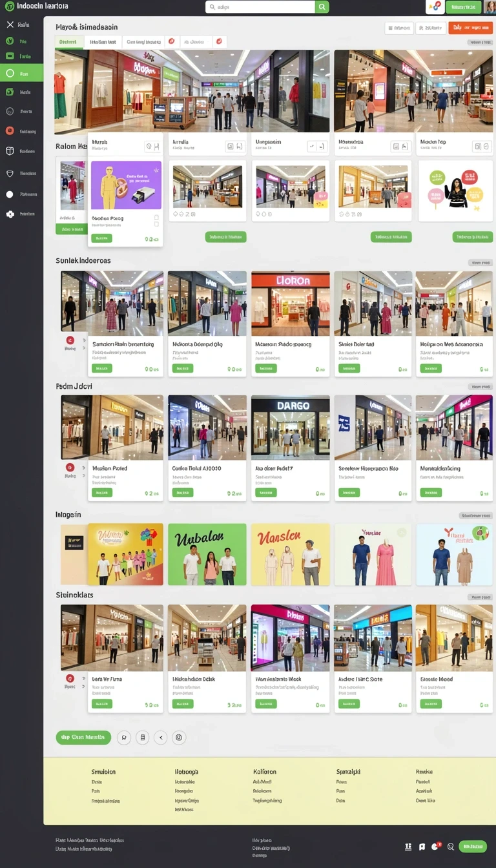The height and width of the screenshot is (868, 496).
Task: Open the large left mall hero image
Action: click(x=192, y=91)
